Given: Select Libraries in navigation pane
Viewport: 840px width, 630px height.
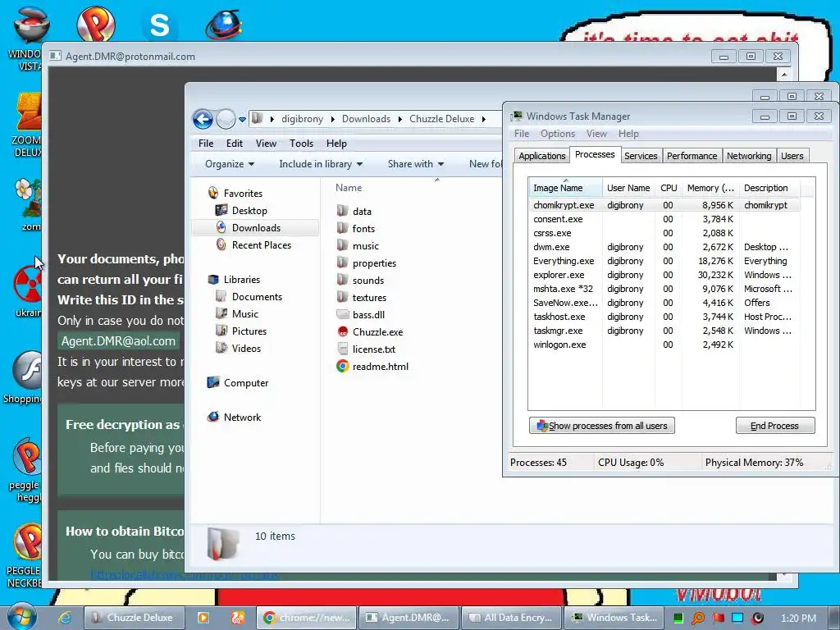Looking at the screenshot, I should click(x=242, y=280).
